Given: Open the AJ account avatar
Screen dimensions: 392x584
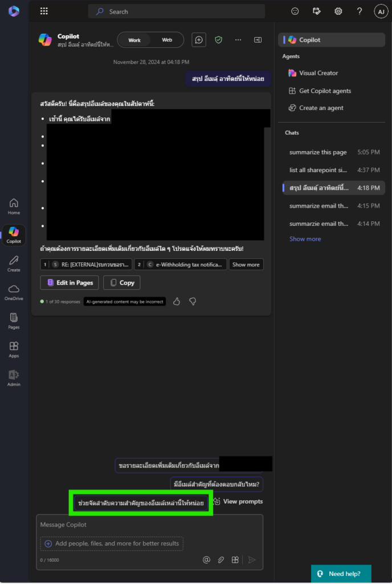Looking at the screenshot, I should [381, 11].
